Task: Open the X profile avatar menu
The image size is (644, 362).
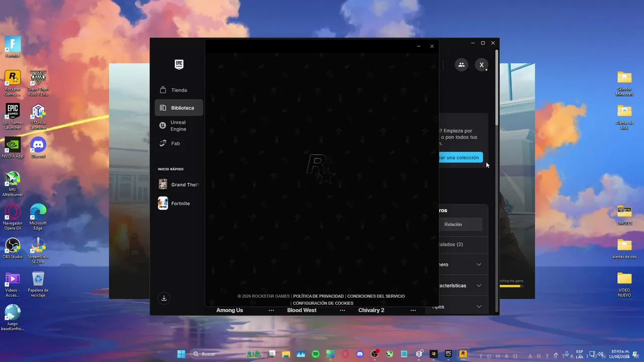Action: (481, 65)
